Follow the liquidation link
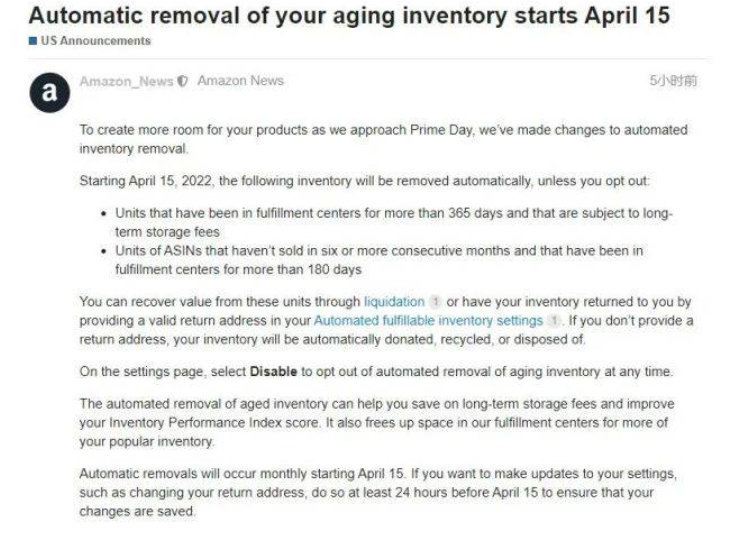Viewport: 750px width, 543px height. 393,301
